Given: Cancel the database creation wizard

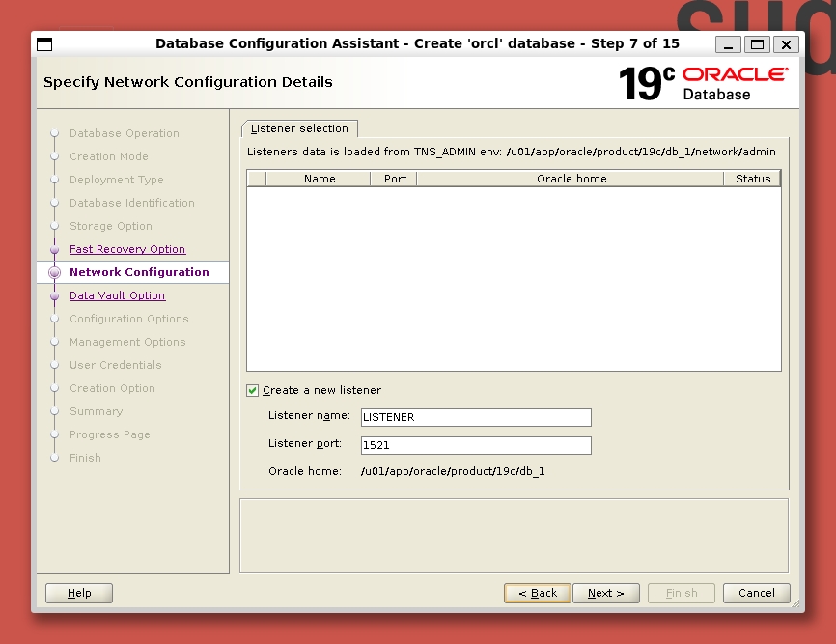Looking at the screenshot, I should pos(757,593).
